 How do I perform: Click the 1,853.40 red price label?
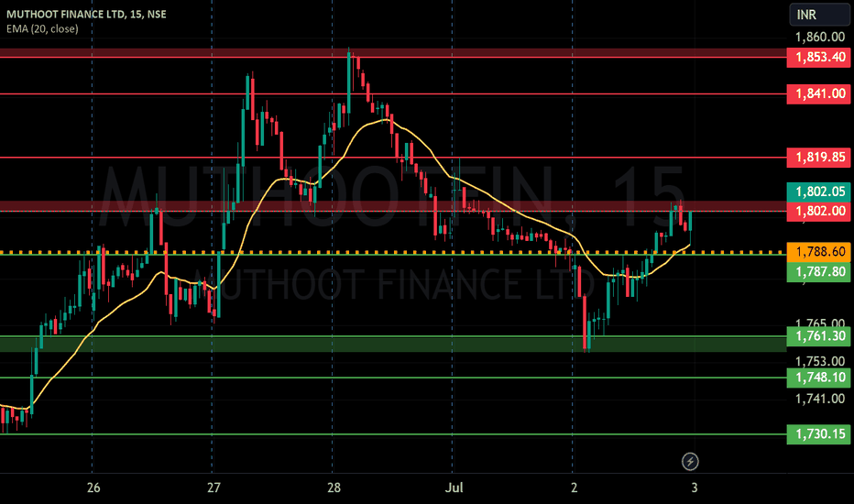[x=818, y=57]
